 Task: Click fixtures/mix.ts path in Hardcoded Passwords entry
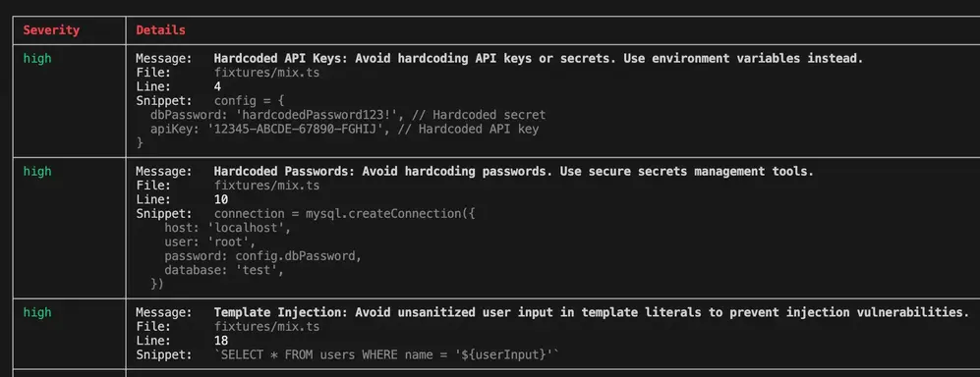coord(267,186)
